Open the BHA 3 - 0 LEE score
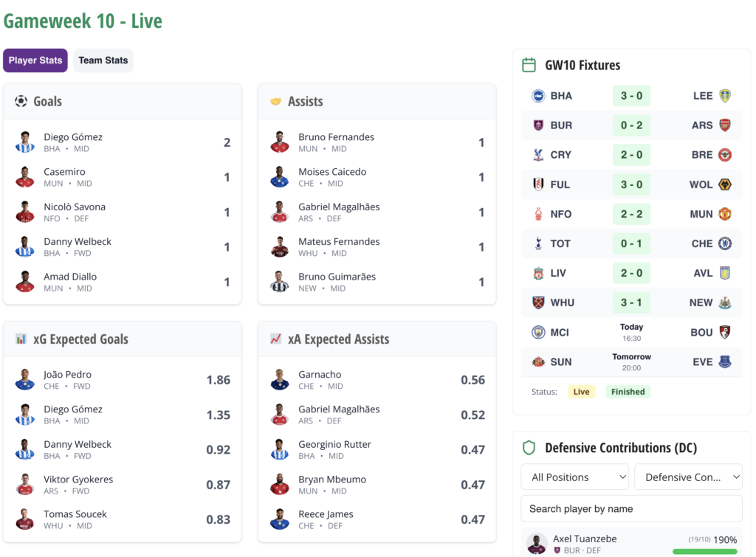 (x=631, y=96)
